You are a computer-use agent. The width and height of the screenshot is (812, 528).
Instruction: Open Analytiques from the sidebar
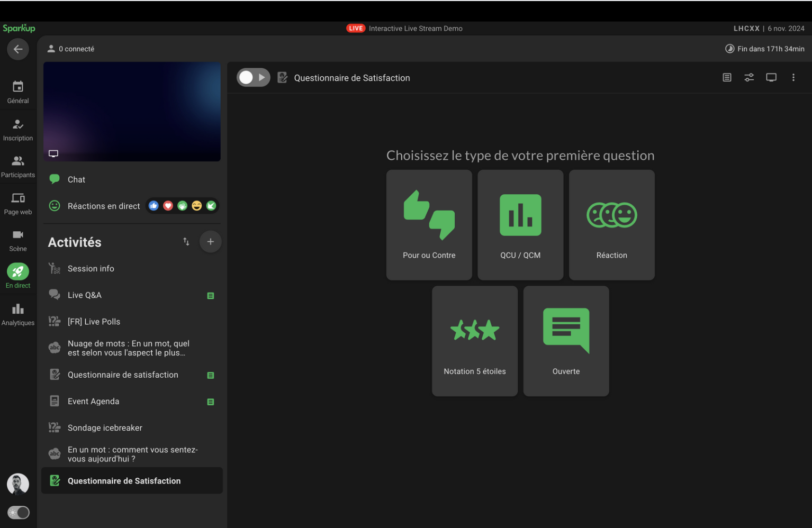pos(18,314)
